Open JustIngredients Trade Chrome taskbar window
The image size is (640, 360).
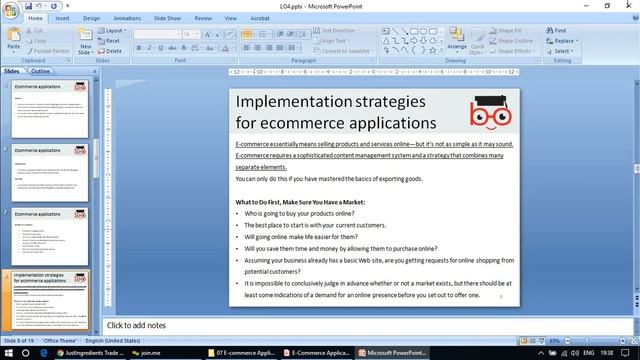[x=90, y=353]
